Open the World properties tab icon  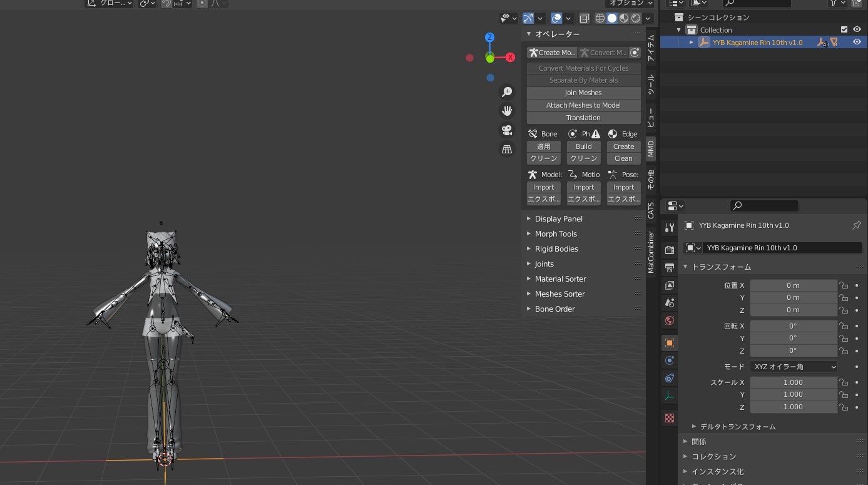[x=670, y=320]
